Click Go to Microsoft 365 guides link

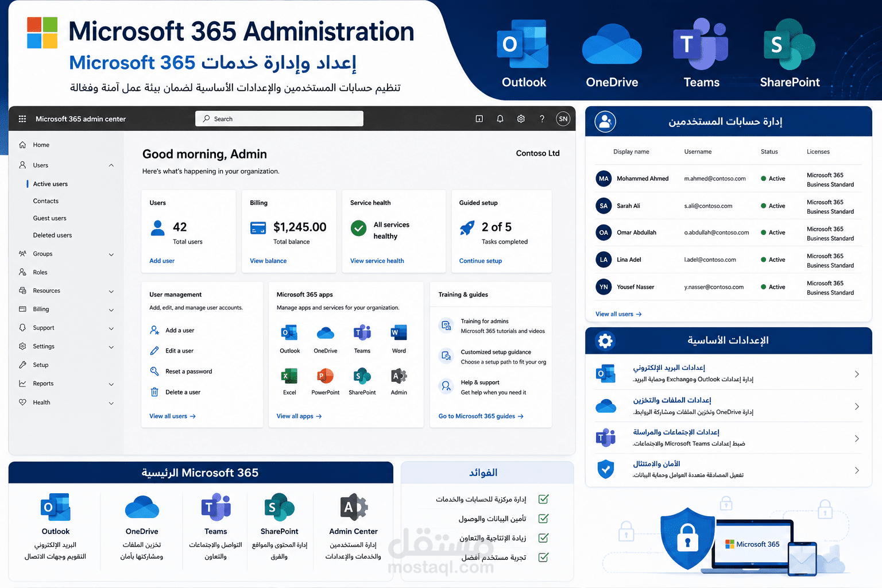[x=481, y=416]
